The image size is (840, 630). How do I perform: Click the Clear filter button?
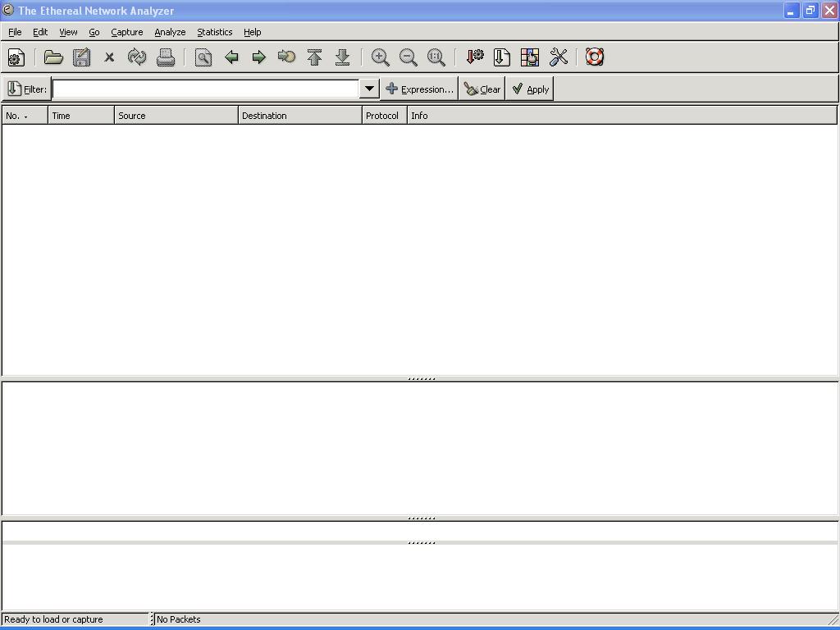(x=482, y=89)
